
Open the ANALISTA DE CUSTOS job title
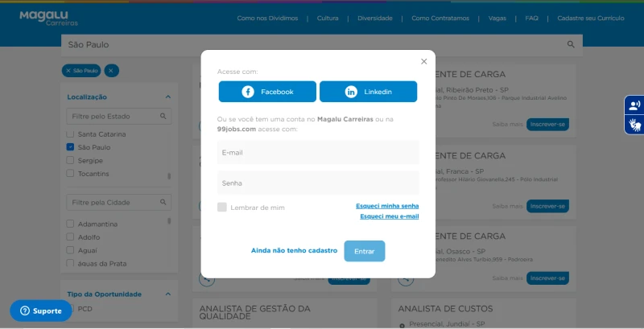click(445, 309)
